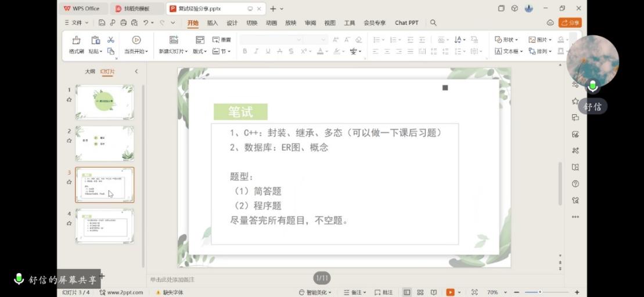Toggle normal view button in status bar

[406, 292]
